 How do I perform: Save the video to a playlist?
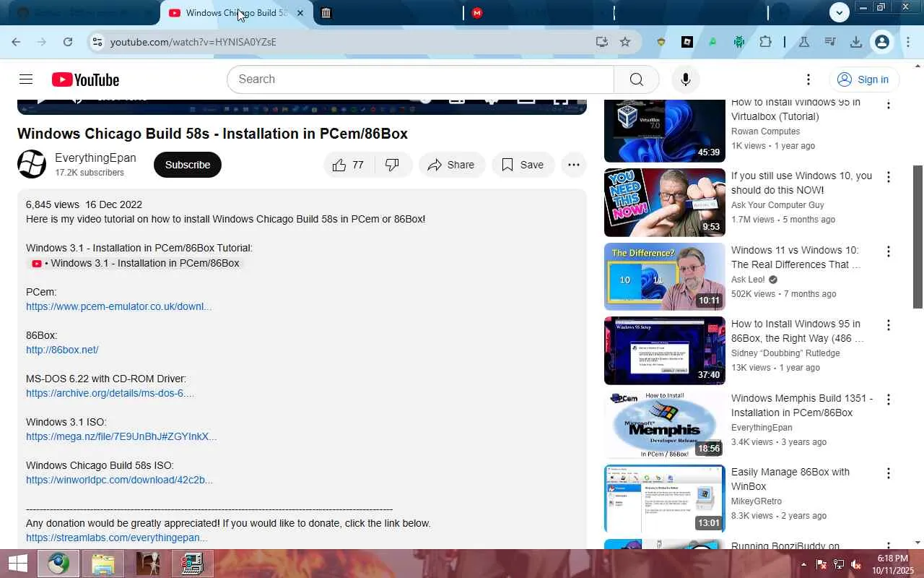click(523, 165)
